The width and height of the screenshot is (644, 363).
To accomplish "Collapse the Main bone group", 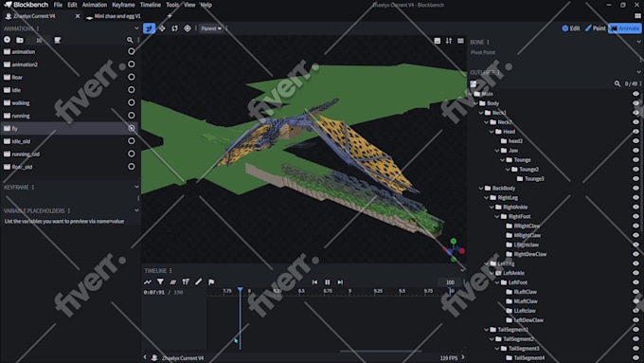I will pos(471,94).
